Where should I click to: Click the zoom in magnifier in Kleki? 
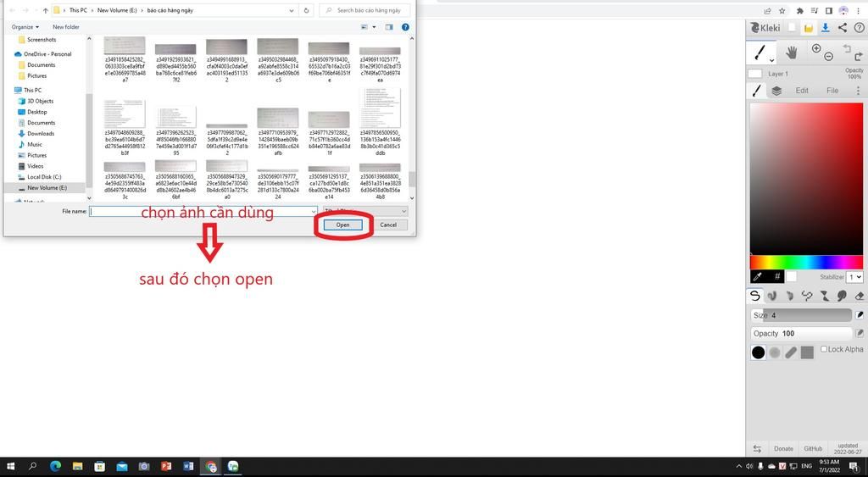click(x=816, y=48)
